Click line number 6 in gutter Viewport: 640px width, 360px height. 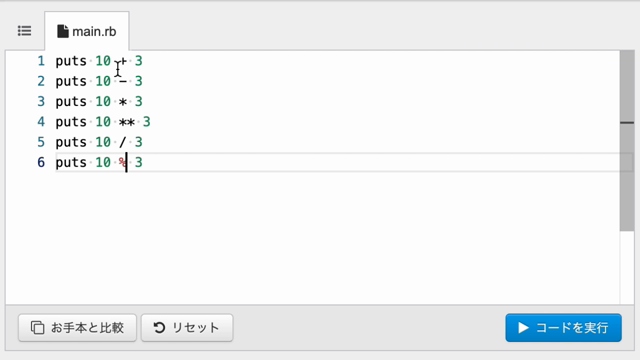point(41,162)
